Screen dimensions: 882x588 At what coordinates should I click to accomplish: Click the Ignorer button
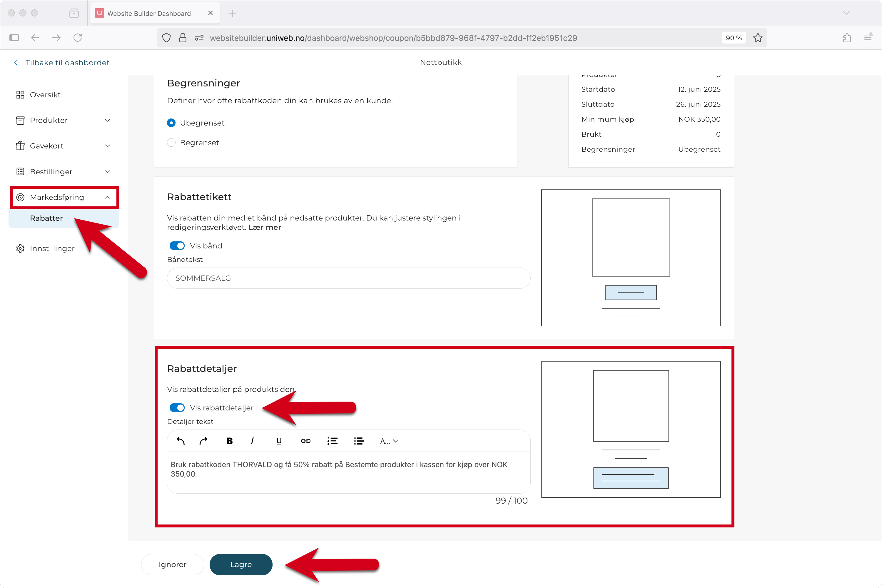(x=173, y=564)
